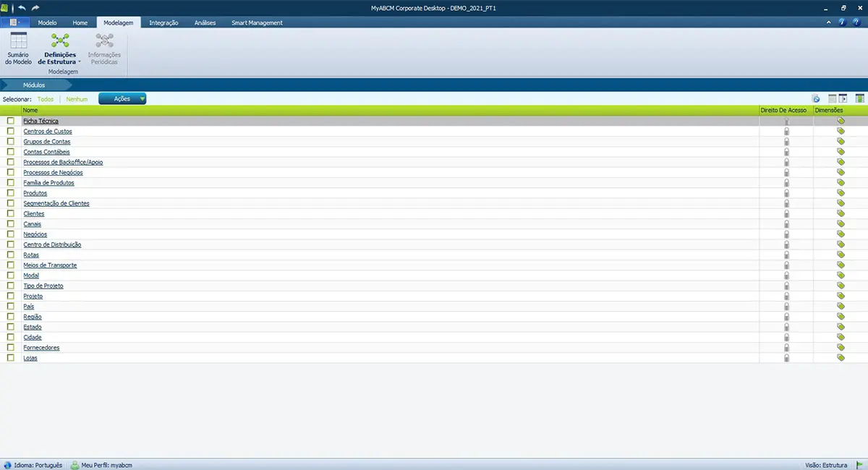Collapse the ribbon with the up chevron
The image size is (868, 470).
[829, 22]
